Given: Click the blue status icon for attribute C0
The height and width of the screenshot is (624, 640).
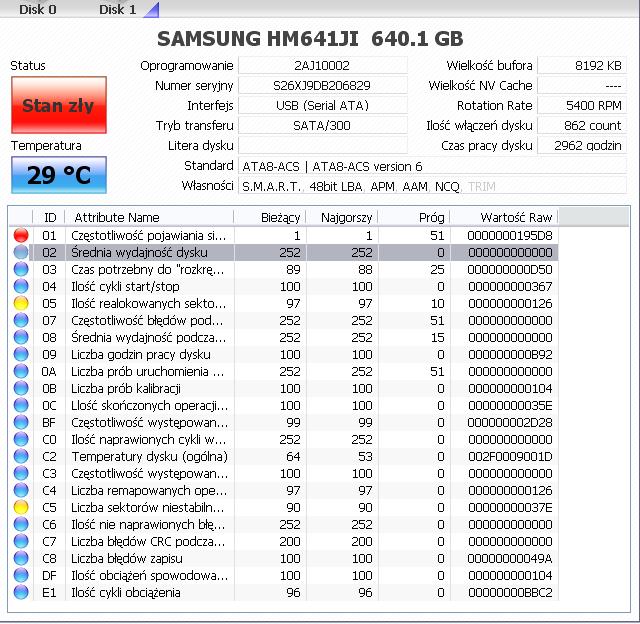Looking at the screenshot, I should (x=21, y=439).
